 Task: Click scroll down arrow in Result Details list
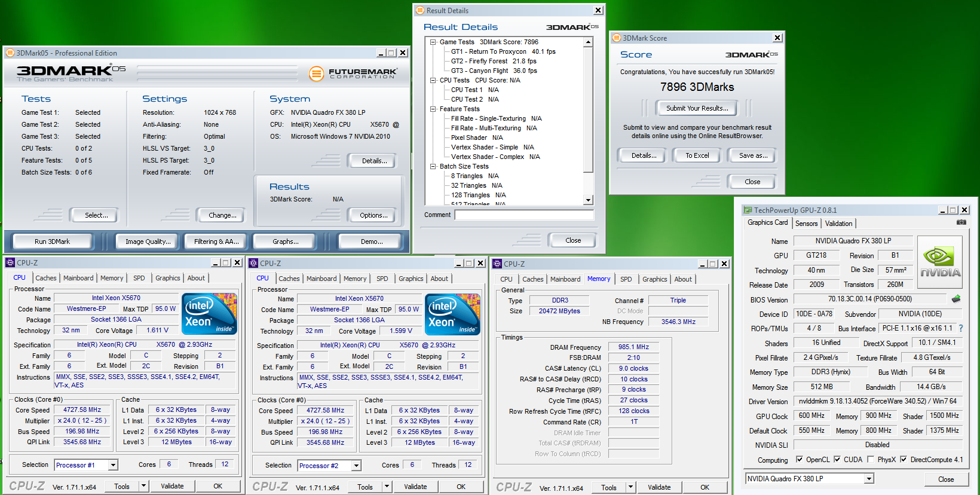click(x=588, y=200)
